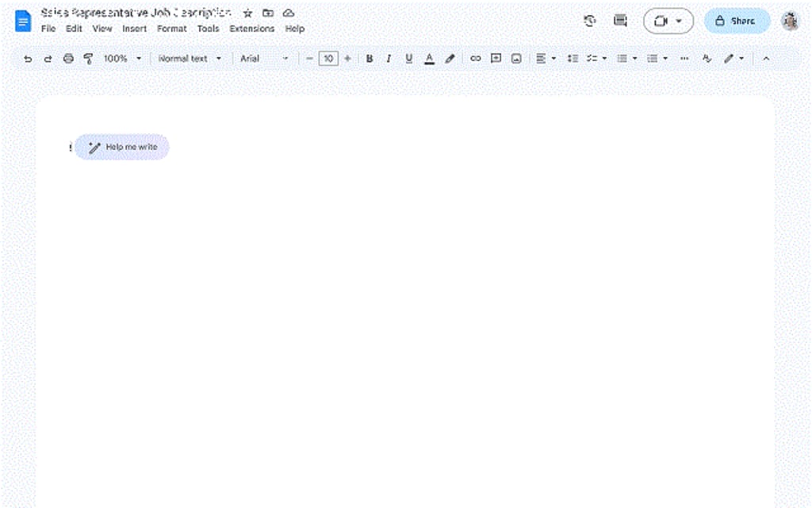
Task: Open the editing mode pencil dropdown
Action: click(733, 59)
